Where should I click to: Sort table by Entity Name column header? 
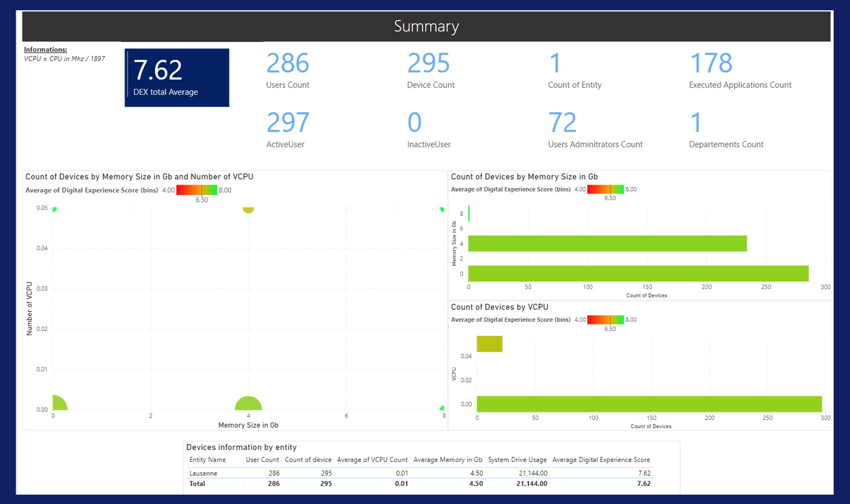[207, 460]
